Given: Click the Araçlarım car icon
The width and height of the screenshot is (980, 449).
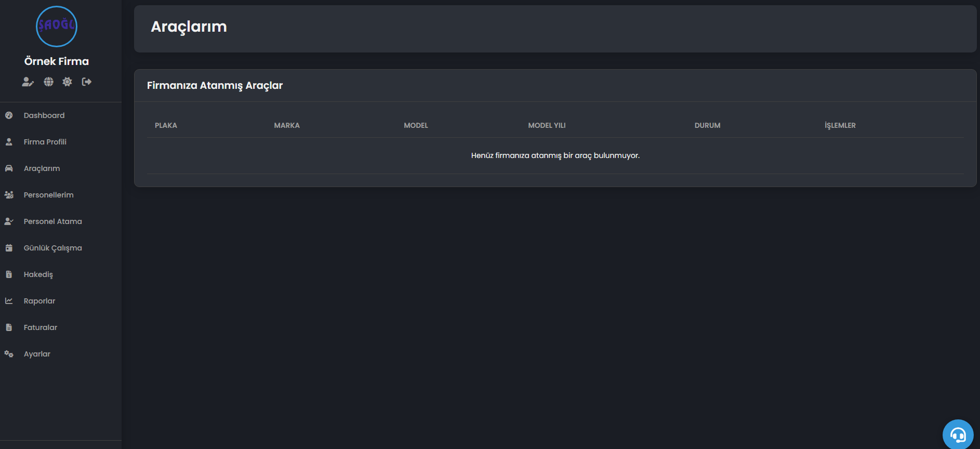Looking at the screenshot, I should click(9, 168).
